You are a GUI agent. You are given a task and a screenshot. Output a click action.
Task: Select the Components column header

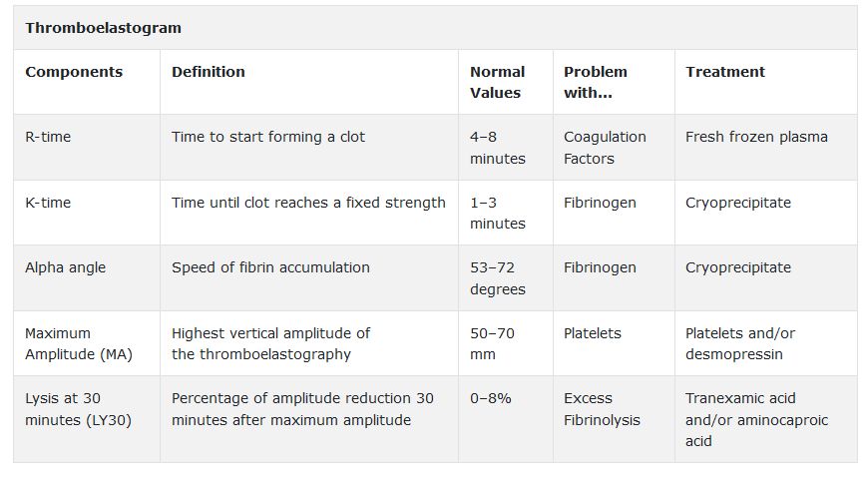click(74, 72)
